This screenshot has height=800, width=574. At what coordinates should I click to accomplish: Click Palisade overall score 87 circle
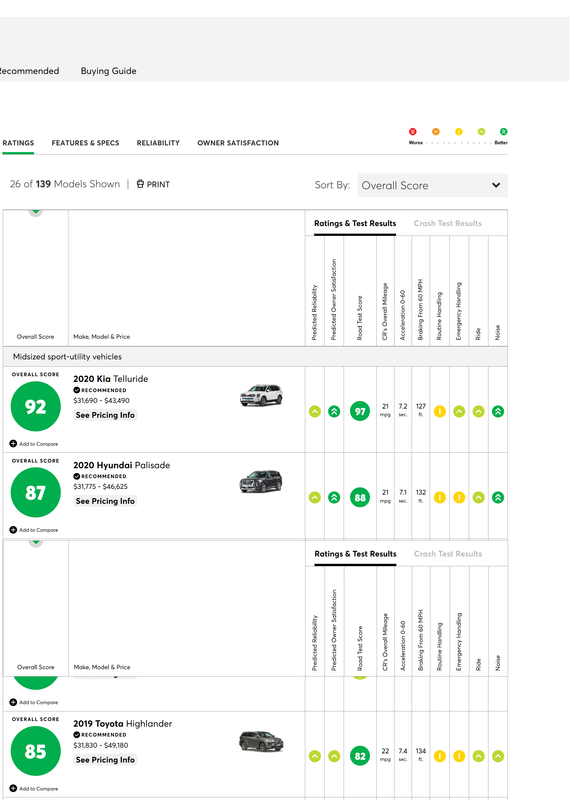tap(36, 493)
